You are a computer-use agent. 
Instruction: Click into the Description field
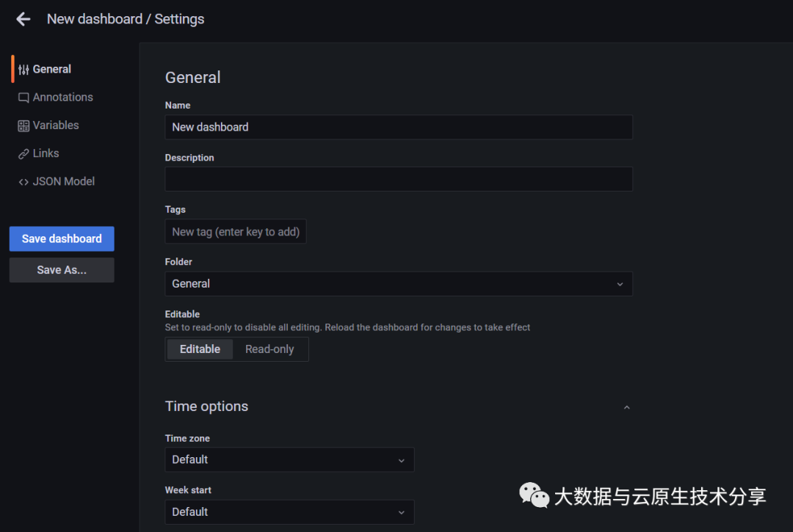[398, 179]
